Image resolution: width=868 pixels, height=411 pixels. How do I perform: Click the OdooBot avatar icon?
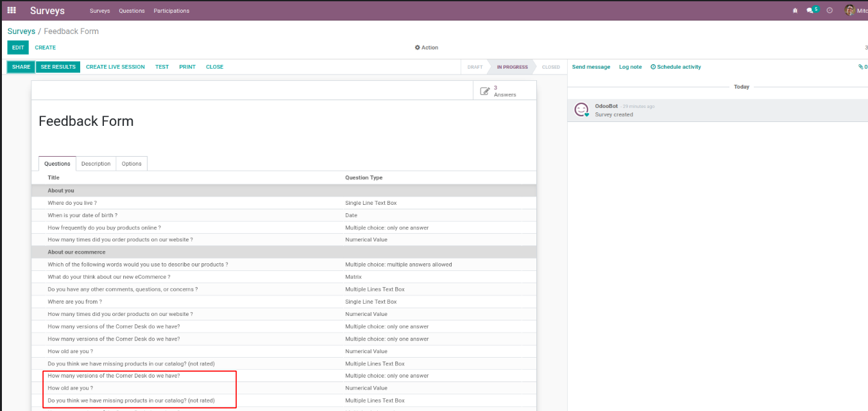(581, 110)
